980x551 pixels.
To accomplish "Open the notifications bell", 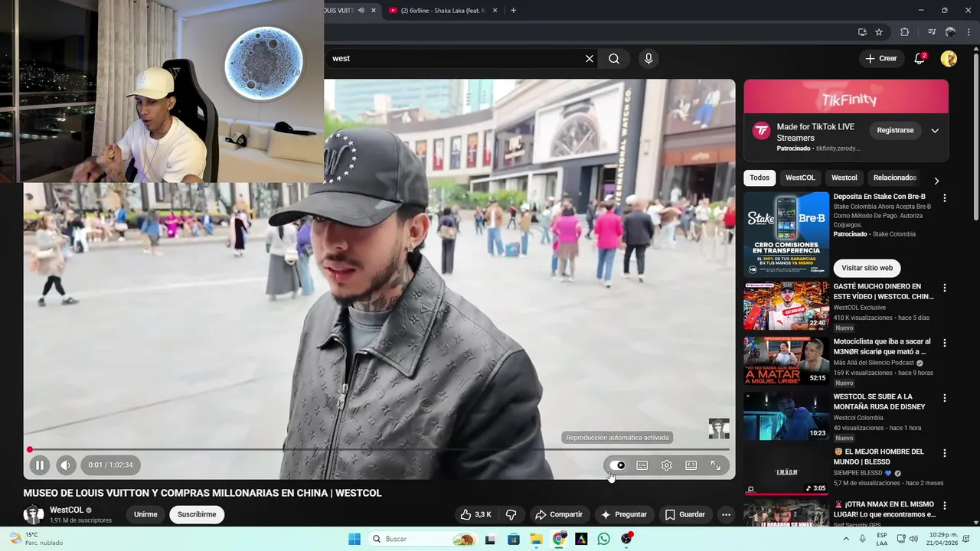I will 920,58.
